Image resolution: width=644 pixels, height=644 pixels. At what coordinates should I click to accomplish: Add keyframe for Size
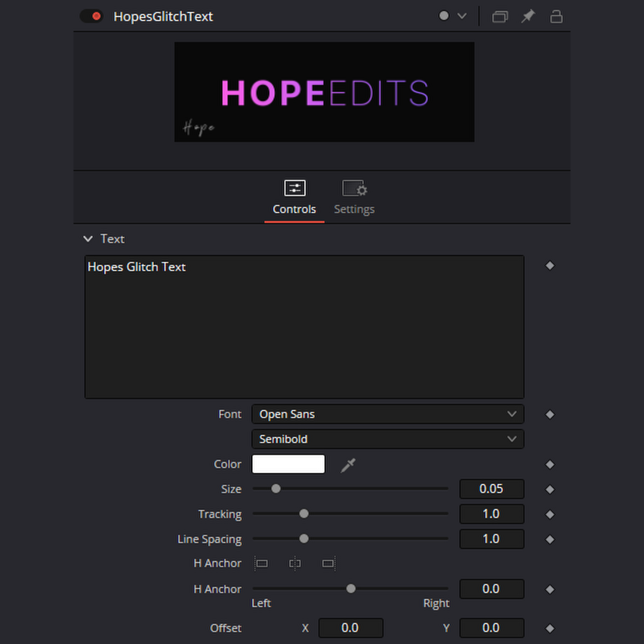point(550,490)
